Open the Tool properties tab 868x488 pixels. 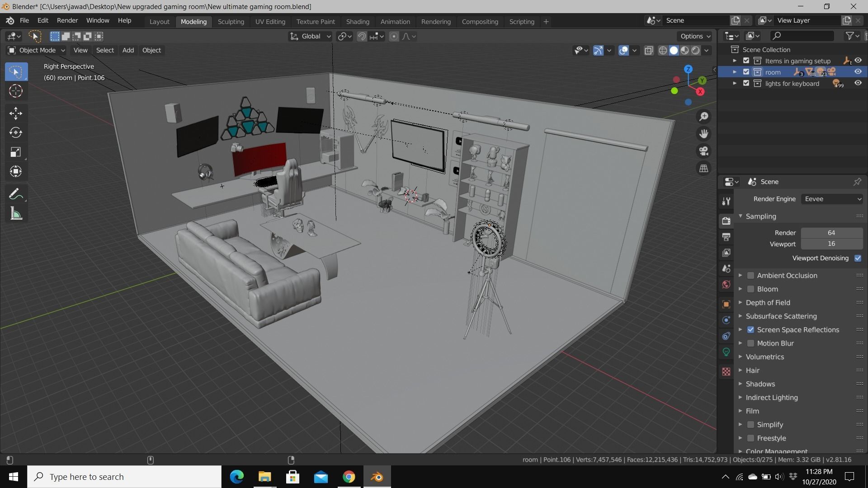tap(726, 201)
